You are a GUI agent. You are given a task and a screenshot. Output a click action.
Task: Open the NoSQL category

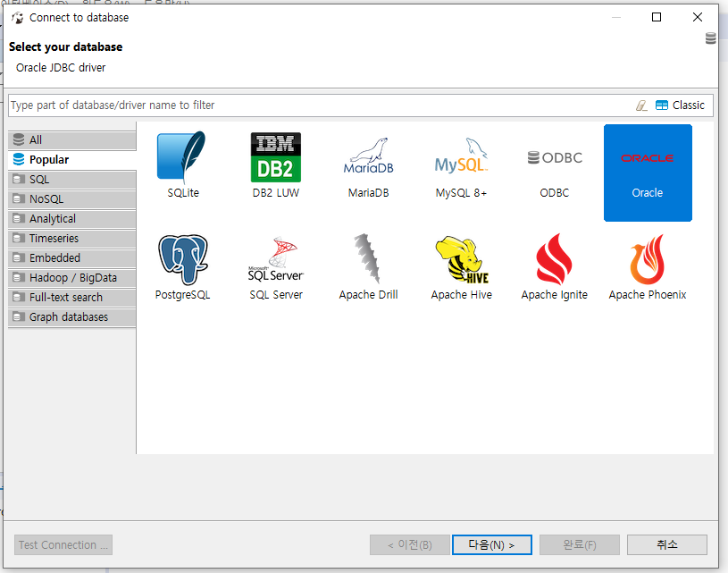[x=72, y=199]
